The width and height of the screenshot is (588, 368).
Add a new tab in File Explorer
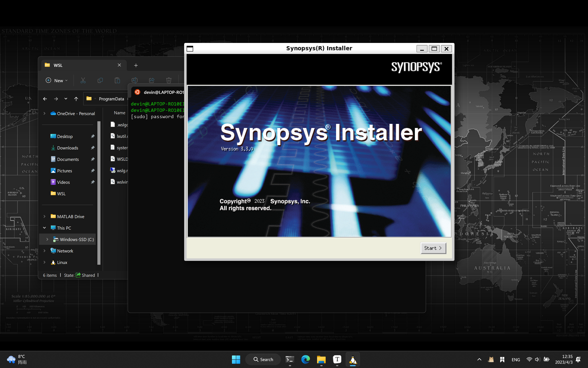[136, 65]
